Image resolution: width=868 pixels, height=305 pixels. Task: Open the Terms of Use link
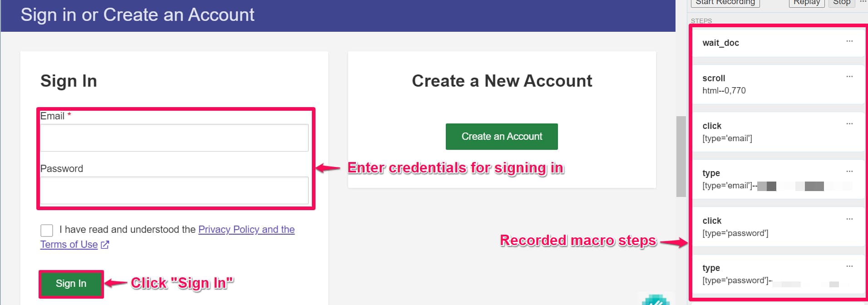pos(69,245)
